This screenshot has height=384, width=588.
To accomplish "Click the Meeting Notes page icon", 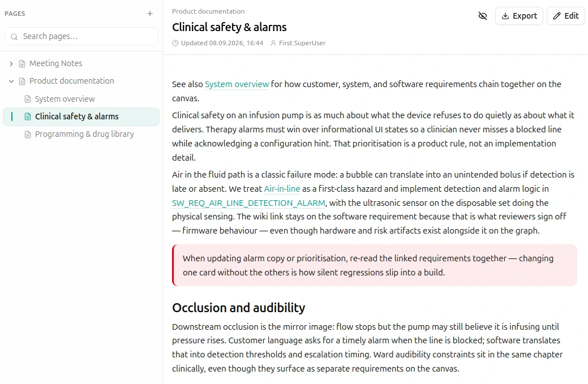I will (x=22, y=64).
